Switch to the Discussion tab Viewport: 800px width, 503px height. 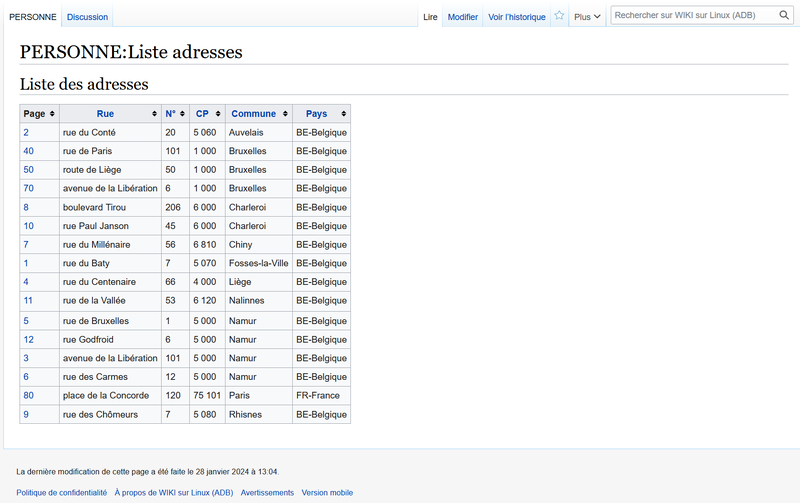(87, 17)
